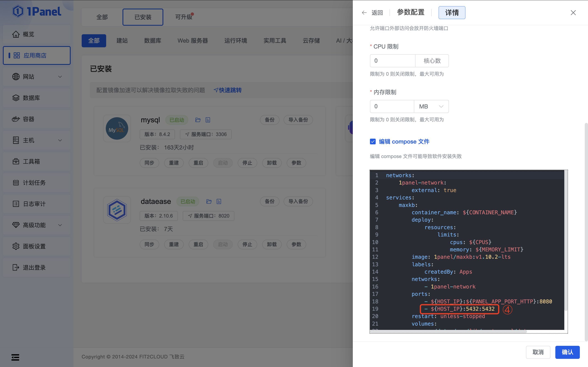Image resolution: width=588 pixels, height=367 pixels.
Task: Open 日志审计 in the sidebar
Action: [x=34, y=204]
